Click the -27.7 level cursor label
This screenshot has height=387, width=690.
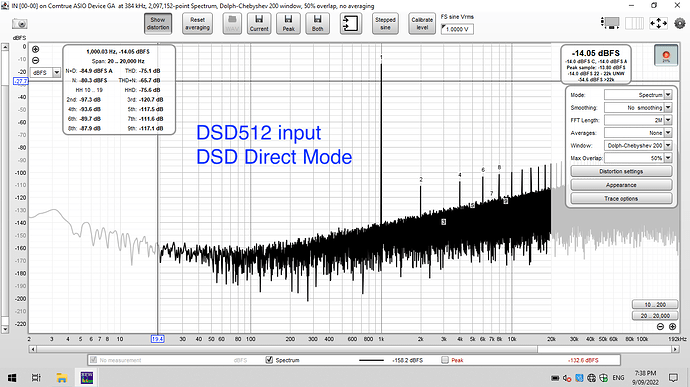[21, 81]
